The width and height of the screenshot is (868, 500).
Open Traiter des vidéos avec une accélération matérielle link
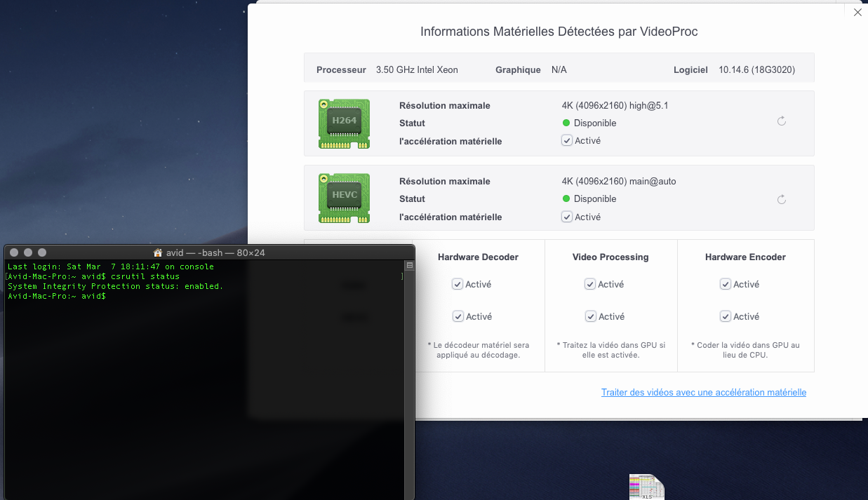(x=704, y=393)
